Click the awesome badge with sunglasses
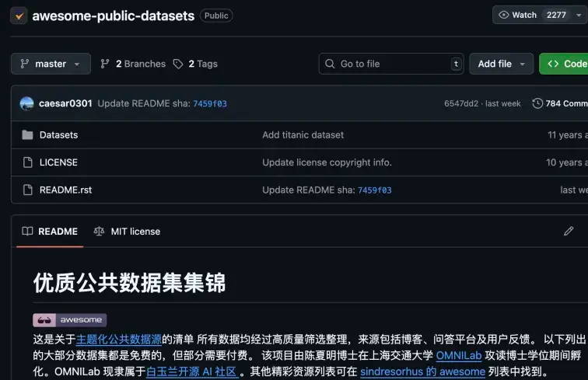This screenshot has width=588, height=380. (x=70, y=320)
